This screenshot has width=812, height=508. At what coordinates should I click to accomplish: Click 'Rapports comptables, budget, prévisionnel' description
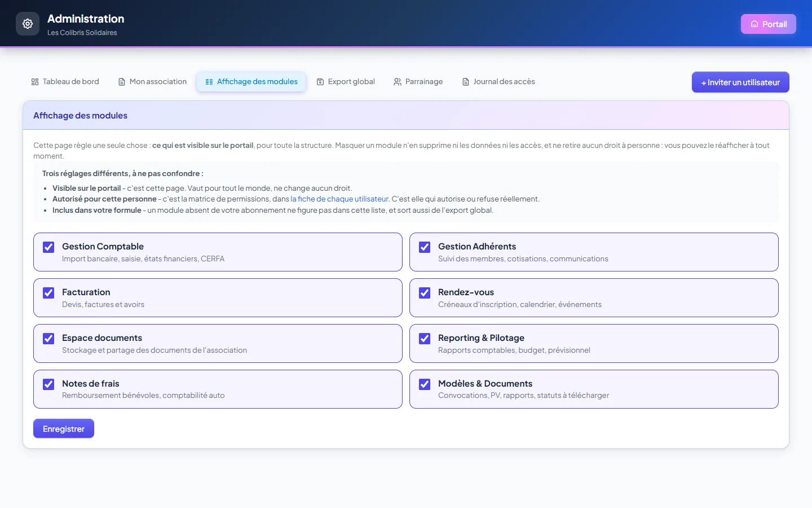[x=514, y=351]
